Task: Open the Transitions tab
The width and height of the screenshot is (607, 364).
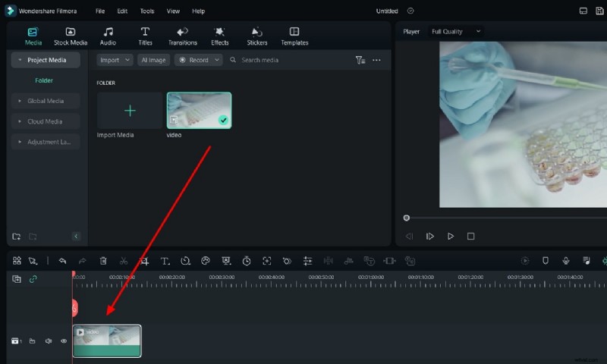Action: tap(182, 36)
